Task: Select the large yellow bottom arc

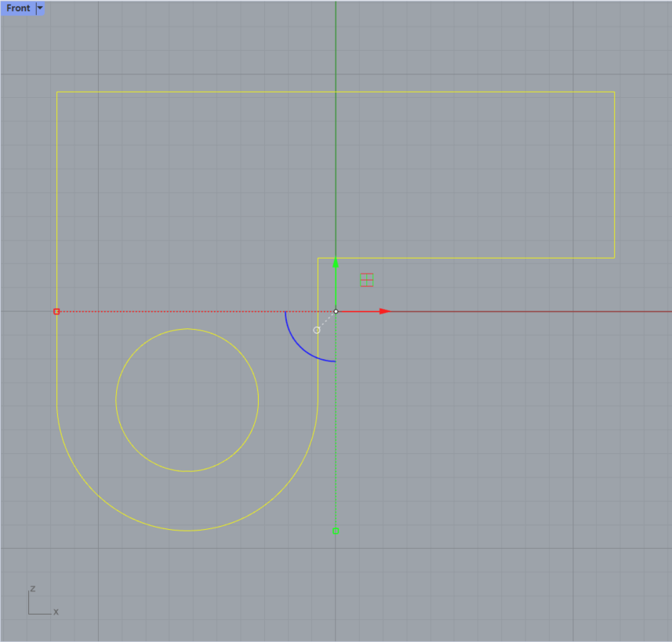Action: pyautogui.click(x=187, y=531)
